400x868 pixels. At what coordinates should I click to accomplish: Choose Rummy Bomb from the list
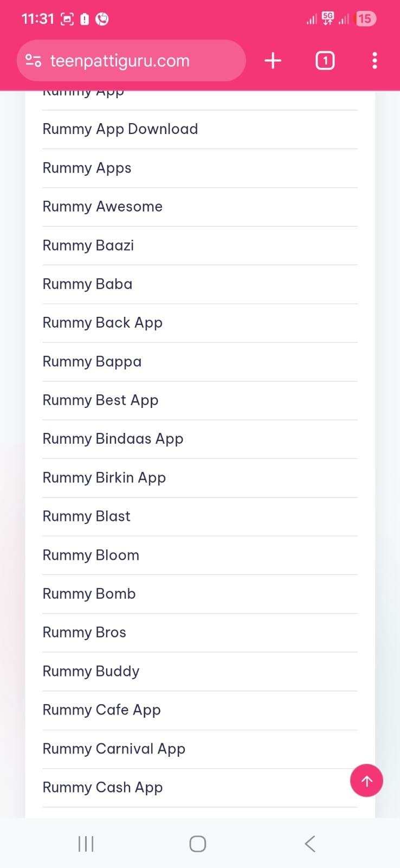click(89, 594)
